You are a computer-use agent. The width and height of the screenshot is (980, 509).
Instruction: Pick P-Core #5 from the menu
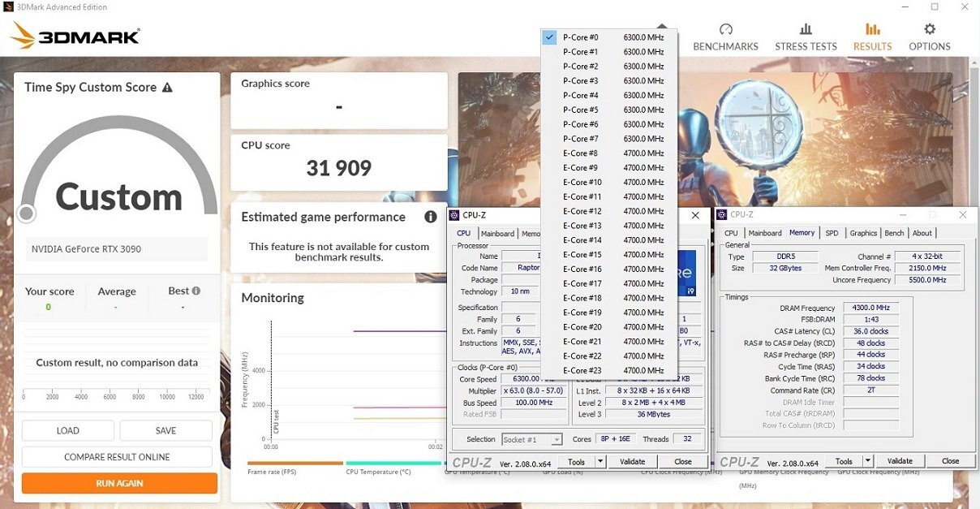point(609,110)
